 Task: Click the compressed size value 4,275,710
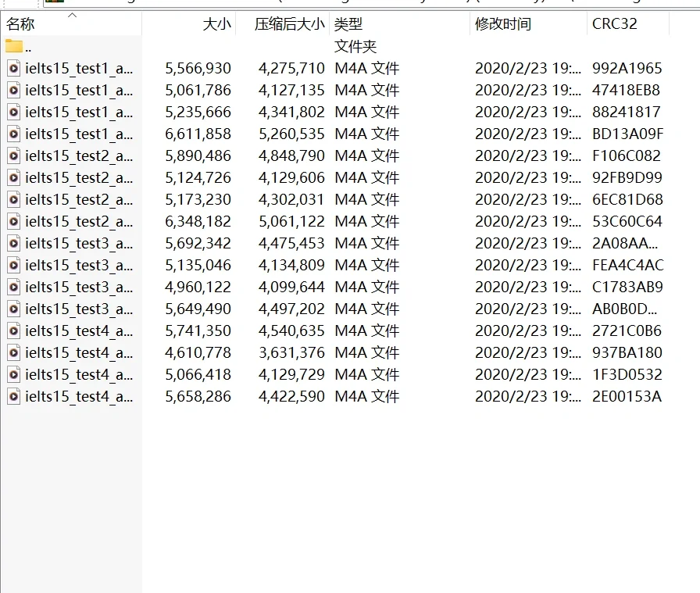(x=291, y=68)
